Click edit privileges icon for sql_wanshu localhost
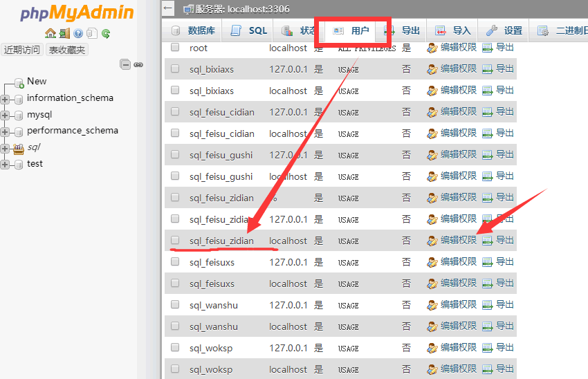This screenshot has height=379, width=588. tap(432, 327)
